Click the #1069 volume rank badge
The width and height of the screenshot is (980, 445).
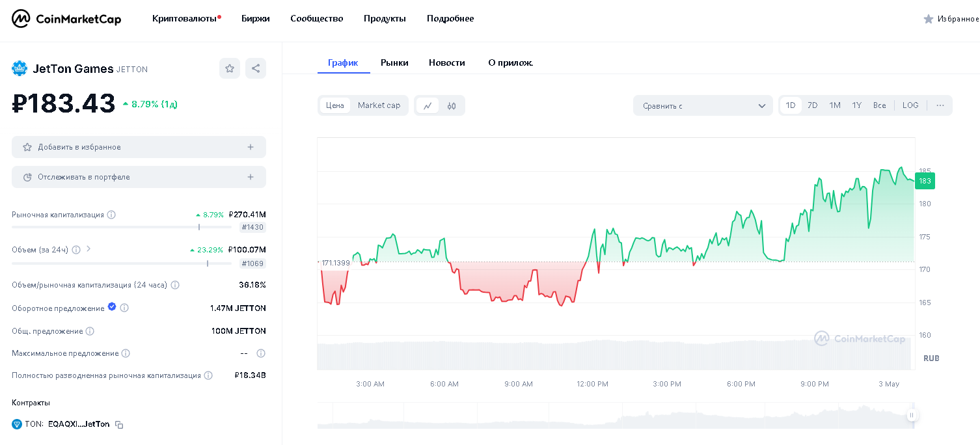(252, 263)
